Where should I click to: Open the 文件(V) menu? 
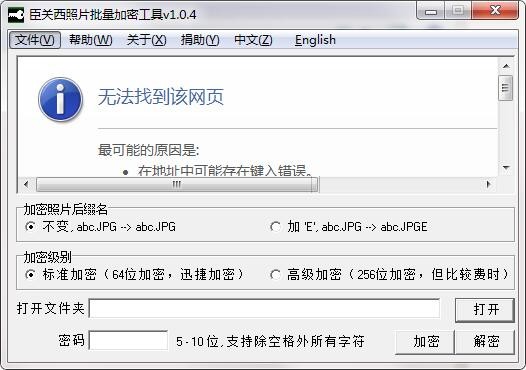pos(35,40)
